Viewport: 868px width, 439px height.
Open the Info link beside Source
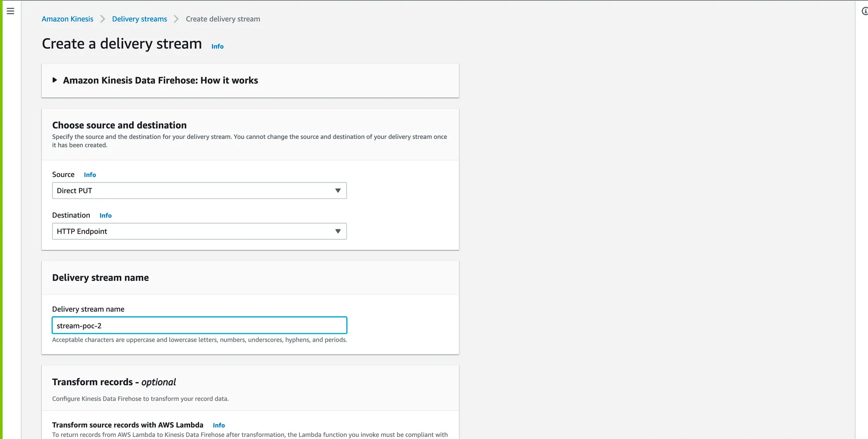point(90,175)
